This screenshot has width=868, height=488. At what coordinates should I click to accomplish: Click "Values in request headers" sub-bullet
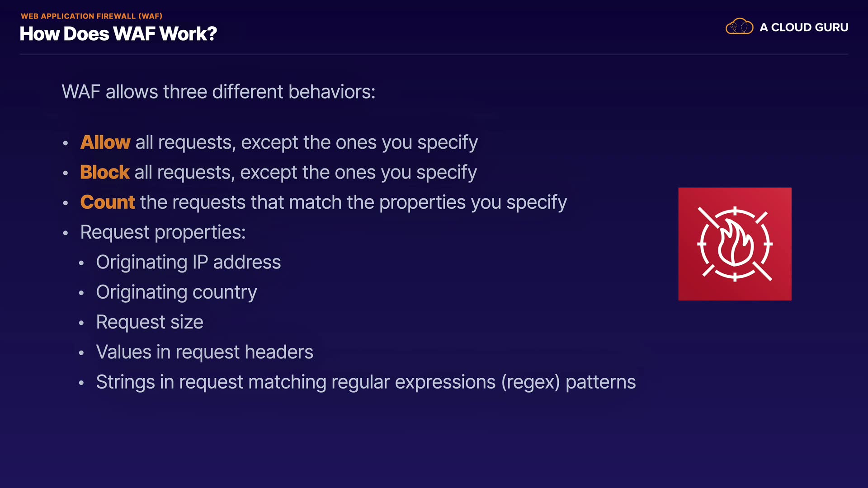204,352
